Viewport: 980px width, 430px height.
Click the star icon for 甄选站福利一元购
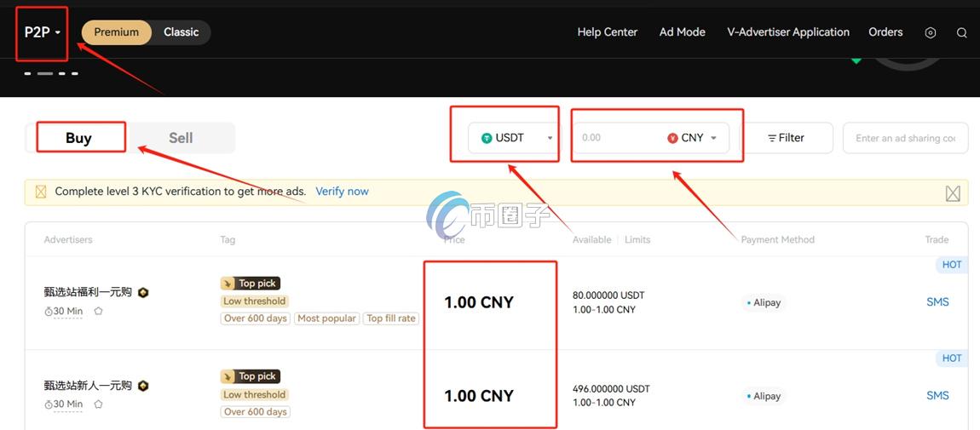tap(98, 312)
